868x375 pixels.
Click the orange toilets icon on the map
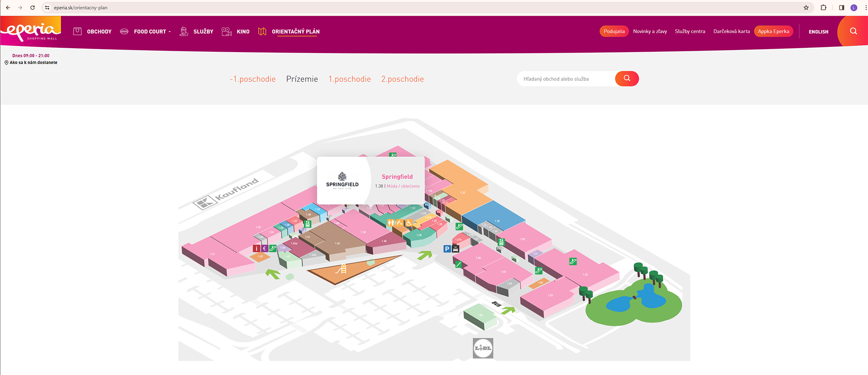click(x=391, y=222)
